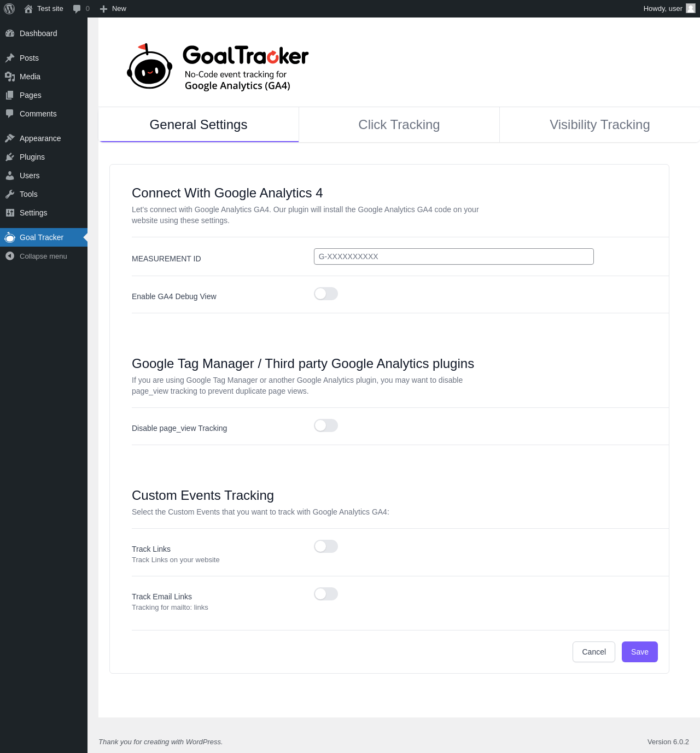Click the Dashboard gauge icon
This screenshot has width=700, height=753.
pos(10,33)
